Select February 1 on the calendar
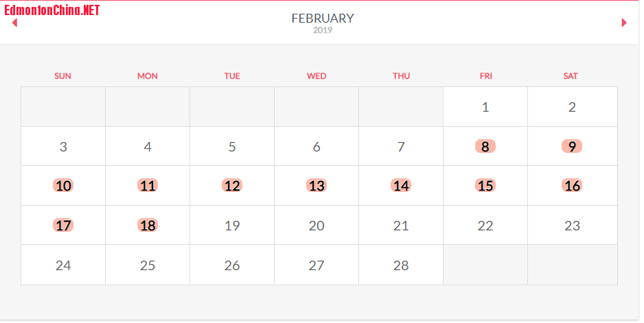Viewport: 644px width, 323px height. click(485, 107)
